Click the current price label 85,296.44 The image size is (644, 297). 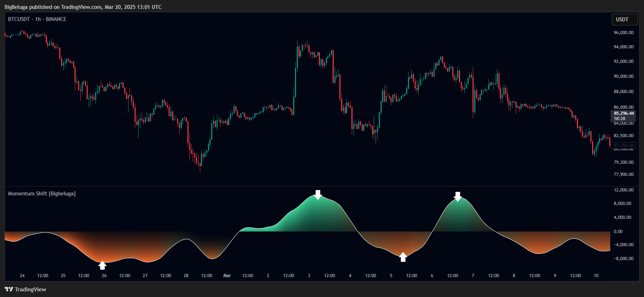(x=624, y=113)
